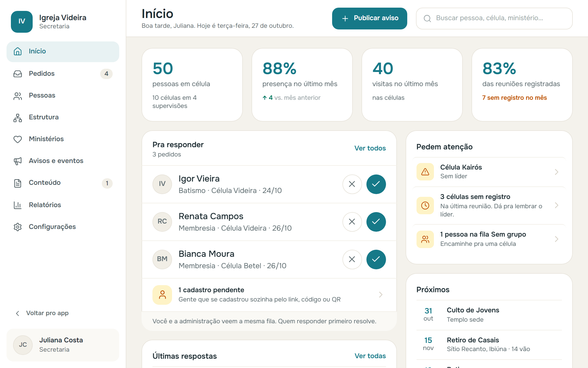Open the cadastro pendente chevron
Viewport: 588px width, 368px height.
click(381, 295)
